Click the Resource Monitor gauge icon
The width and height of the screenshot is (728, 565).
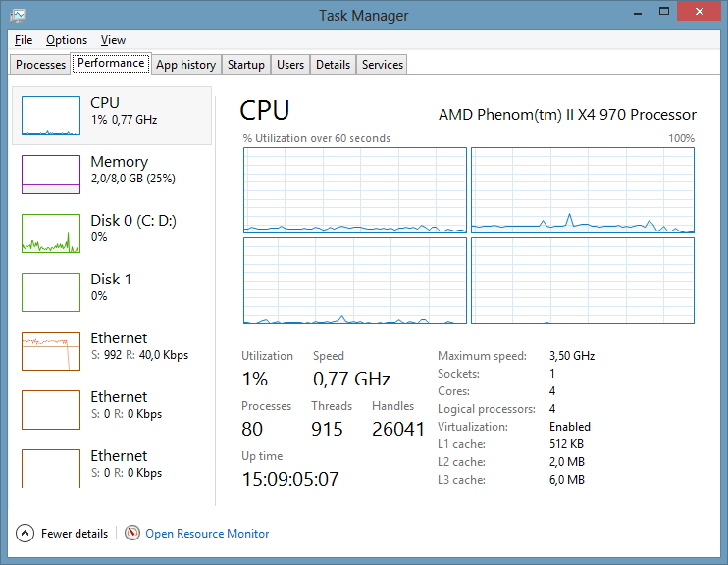click(132, 533)
